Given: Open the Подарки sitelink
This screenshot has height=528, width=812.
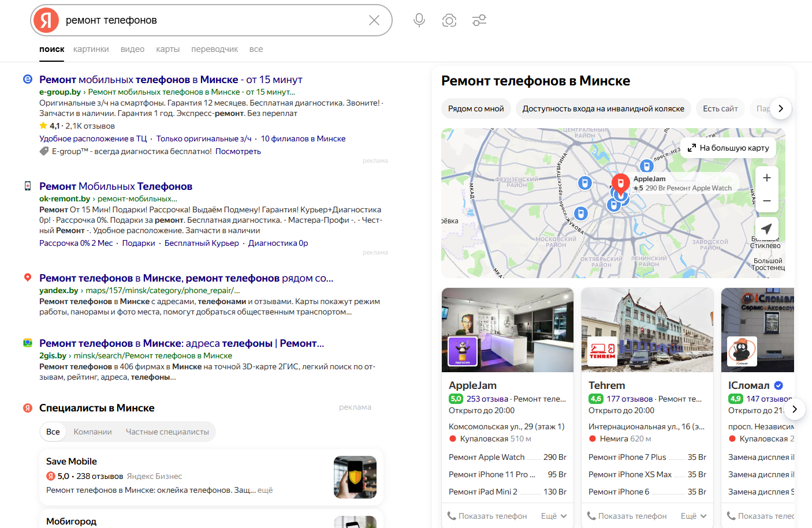Looking at the screenshot, I should (139, 243).
